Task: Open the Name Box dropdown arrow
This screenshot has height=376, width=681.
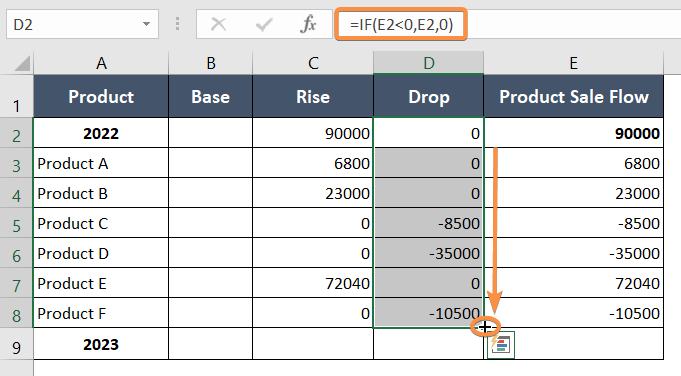Action: click(146, 24)
